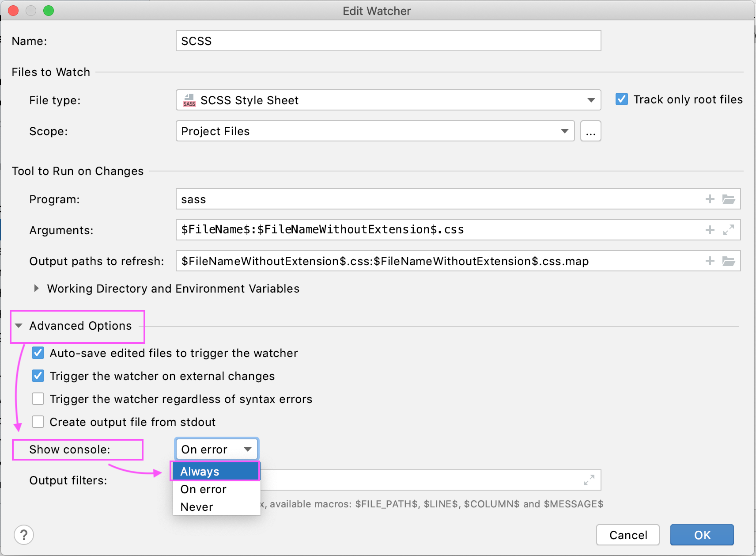Open the File type dropdown
The image size is (756, 556).
[x=591, y=100]
